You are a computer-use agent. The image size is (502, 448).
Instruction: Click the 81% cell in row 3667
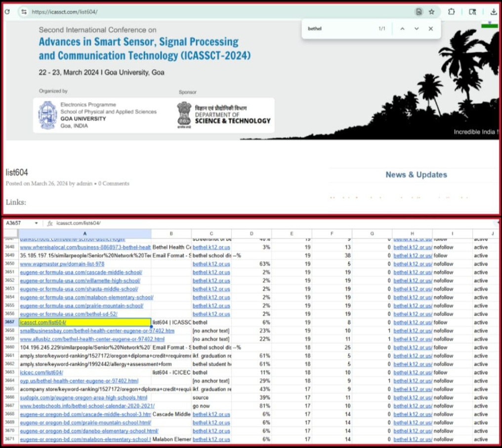tap(251, 406)
